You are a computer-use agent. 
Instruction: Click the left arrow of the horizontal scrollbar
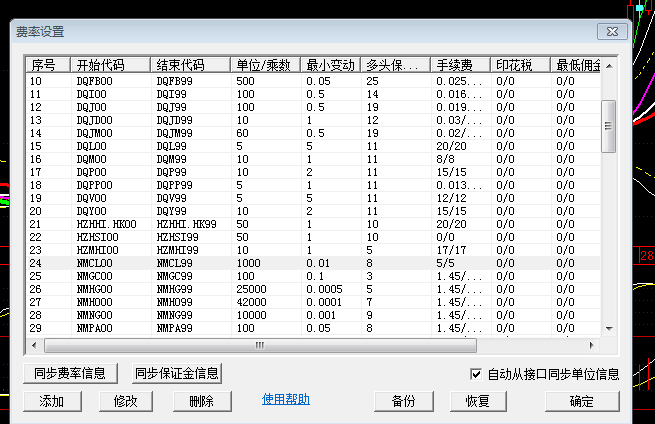click(x=34, y=345)
